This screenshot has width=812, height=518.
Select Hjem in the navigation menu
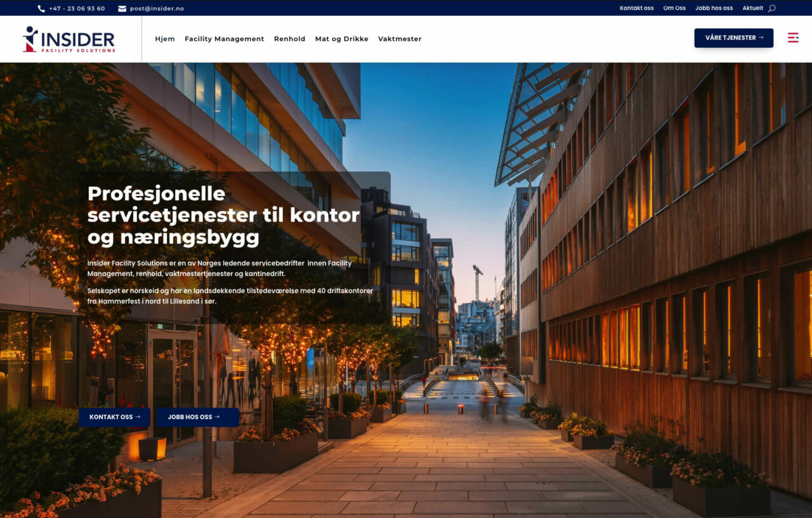pyautogui.click(x=164, y=39)
